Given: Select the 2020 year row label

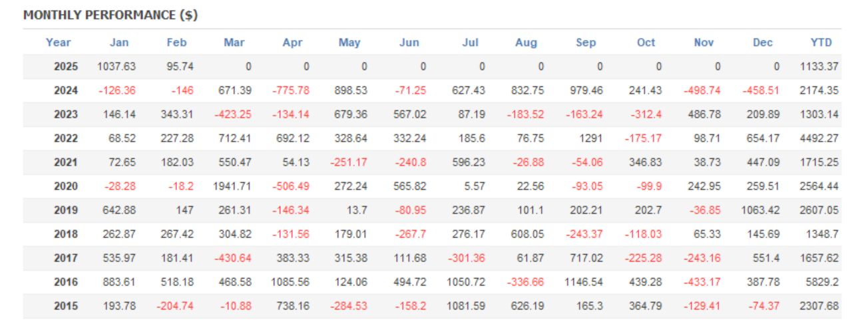Looking at the screenshot, I should coord(66,186).
